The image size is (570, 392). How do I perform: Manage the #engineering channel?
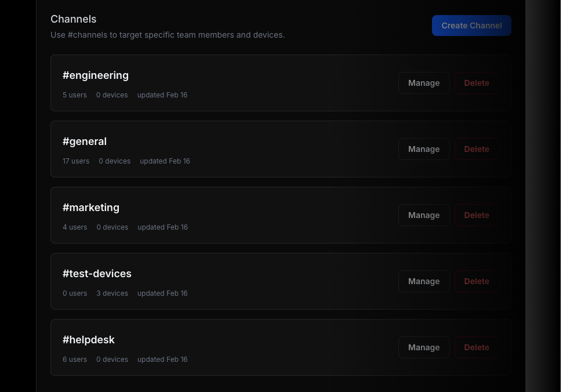tap(424, 82)
